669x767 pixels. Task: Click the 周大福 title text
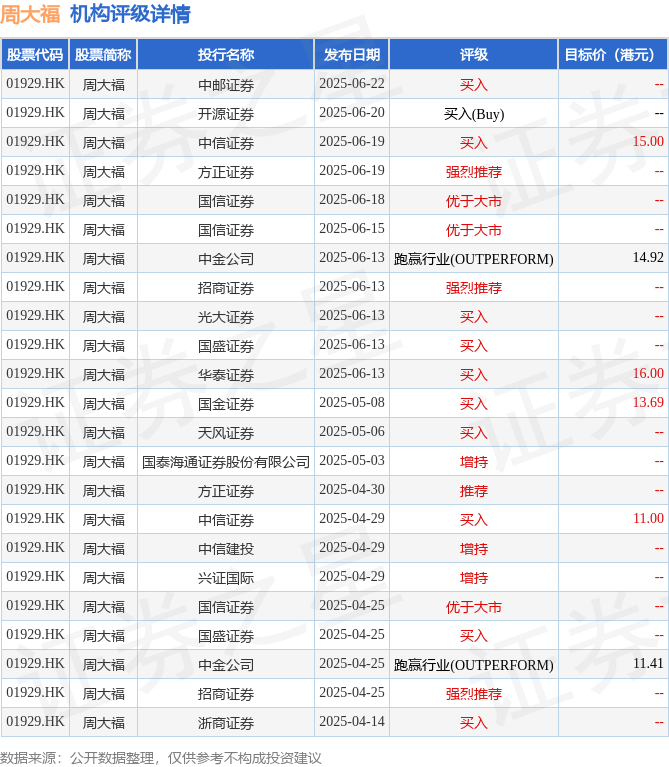tap(30, 14)
